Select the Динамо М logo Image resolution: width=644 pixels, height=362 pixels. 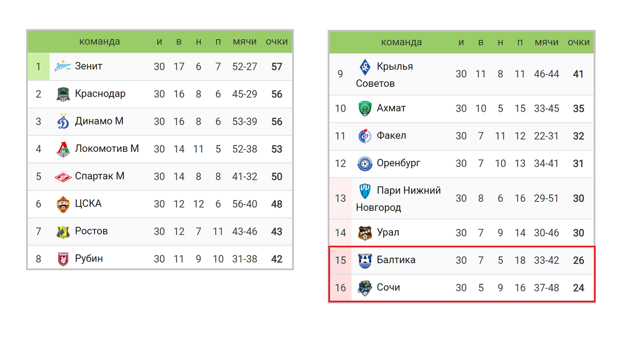click(63, 122)
